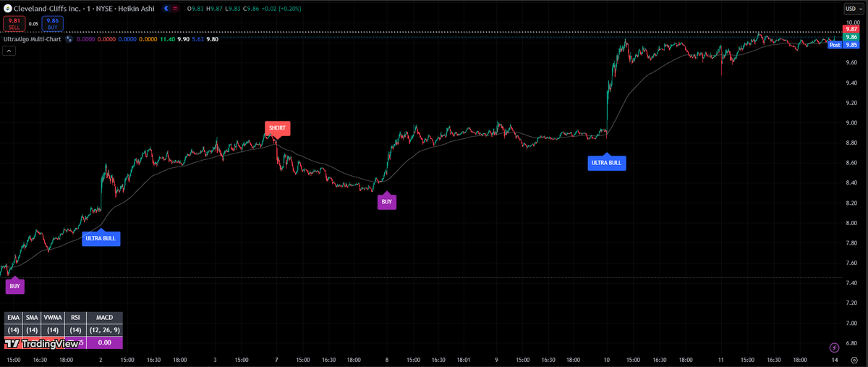
Task: Click the 18:01 time axis label
Action: click(x=463, y=359)
